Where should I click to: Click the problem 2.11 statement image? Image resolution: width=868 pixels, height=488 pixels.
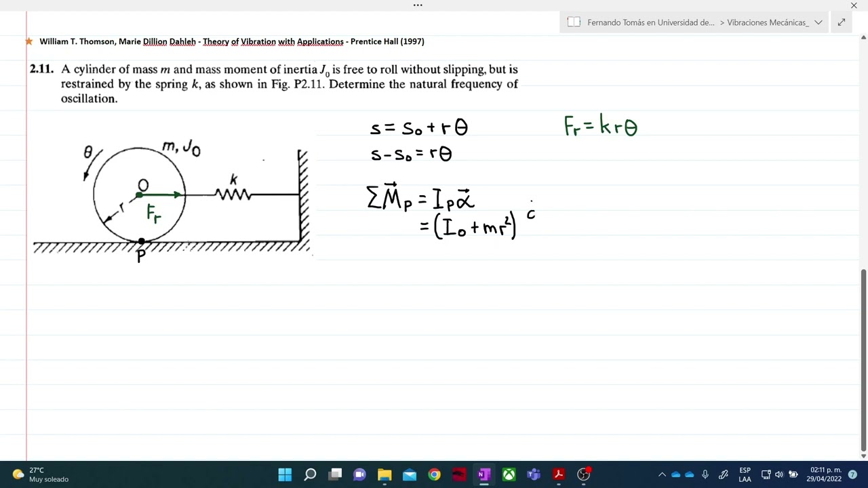(x=274, y=83)
